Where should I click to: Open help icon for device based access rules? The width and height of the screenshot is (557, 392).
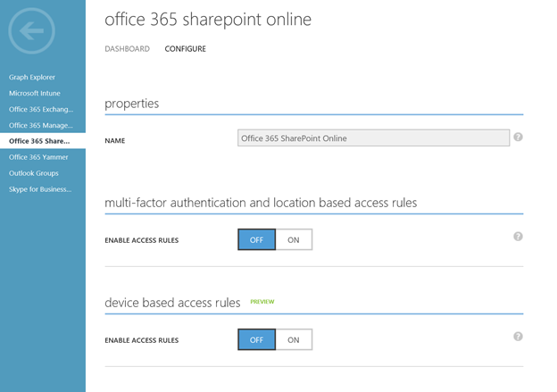pos(518,337)
